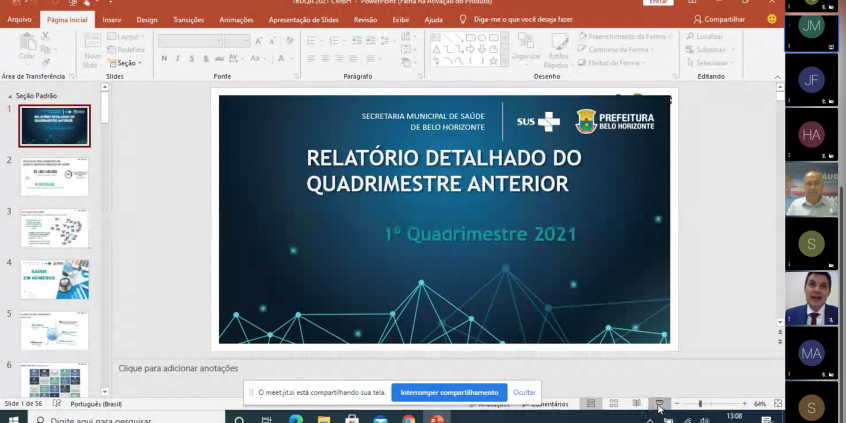The image size is (846, 423).
Task: Click the Colar paste icon
Action: [x=27, y=41]
